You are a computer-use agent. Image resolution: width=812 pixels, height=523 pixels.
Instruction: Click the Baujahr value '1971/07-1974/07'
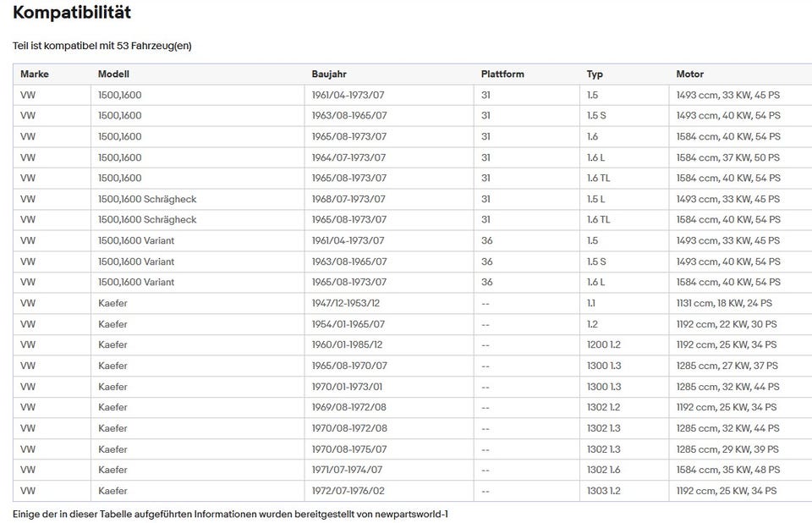[x=347, y=470]
